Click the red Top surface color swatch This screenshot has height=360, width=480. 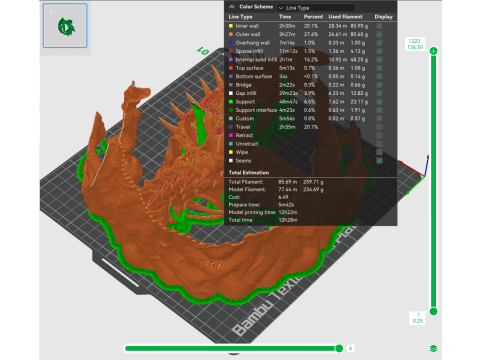click(231, 68)
